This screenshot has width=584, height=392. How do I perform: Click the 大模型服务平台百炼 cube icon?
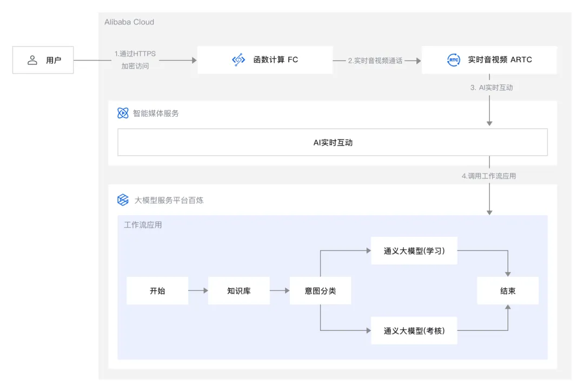point(123,200)
